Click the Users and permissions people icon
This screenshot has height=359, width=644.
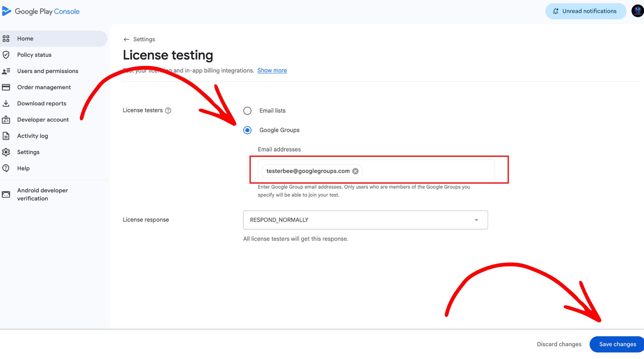click(6, 71)
